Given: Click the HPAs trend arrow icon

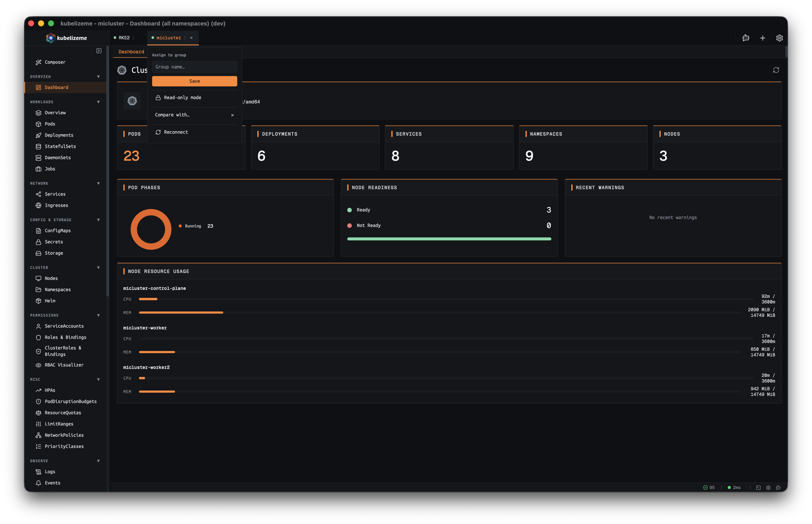Looking at the screenshot, I should tap(38, 390).
